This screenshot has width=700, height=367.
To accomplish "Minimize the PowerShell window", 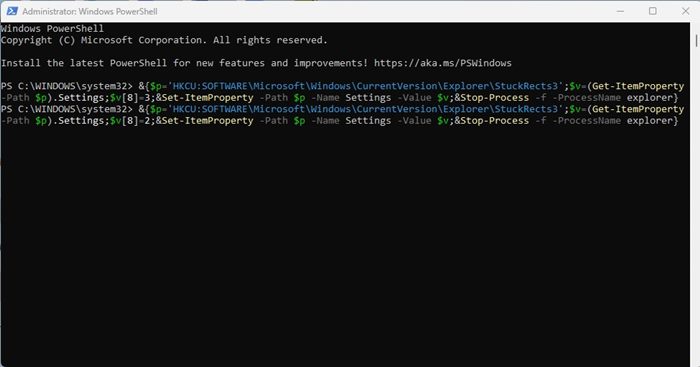I will click(620, 11).
